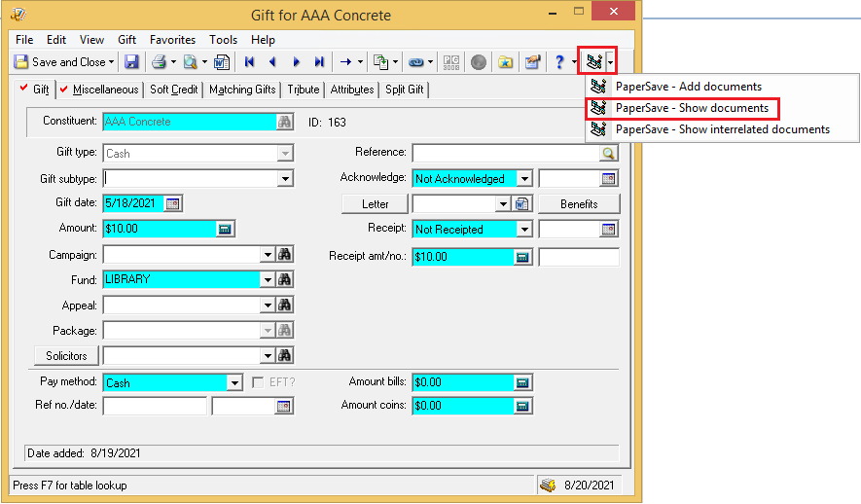Click into the Reference text field
Image resolution: width=861 pixels, height=504 pixels.
[x=506, y=154]
